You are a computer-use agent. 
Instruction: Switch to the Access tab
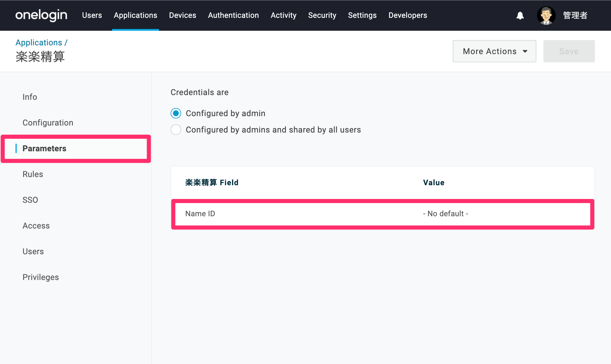[36, 226]
